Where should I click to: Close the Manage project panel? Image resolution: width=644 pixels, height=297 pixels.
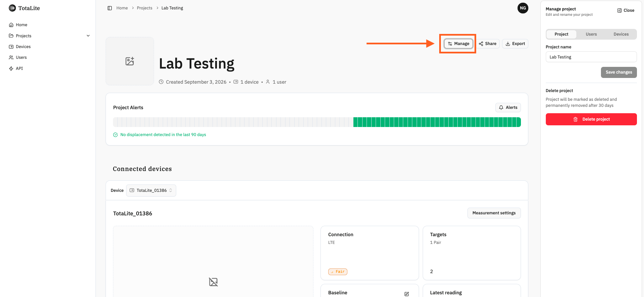pyautogui.click(x=626, y=10)
